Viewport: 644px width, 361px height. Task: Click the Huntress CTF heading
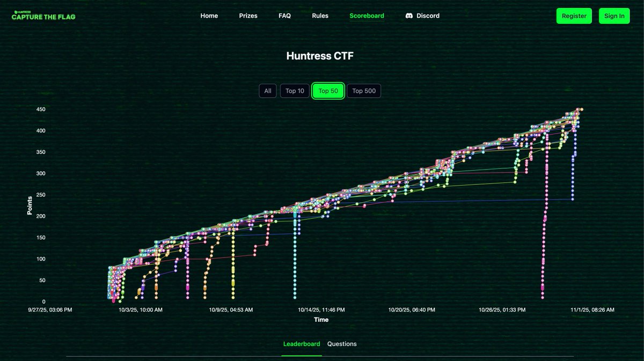pyautogui.click(x=320, y=56)
